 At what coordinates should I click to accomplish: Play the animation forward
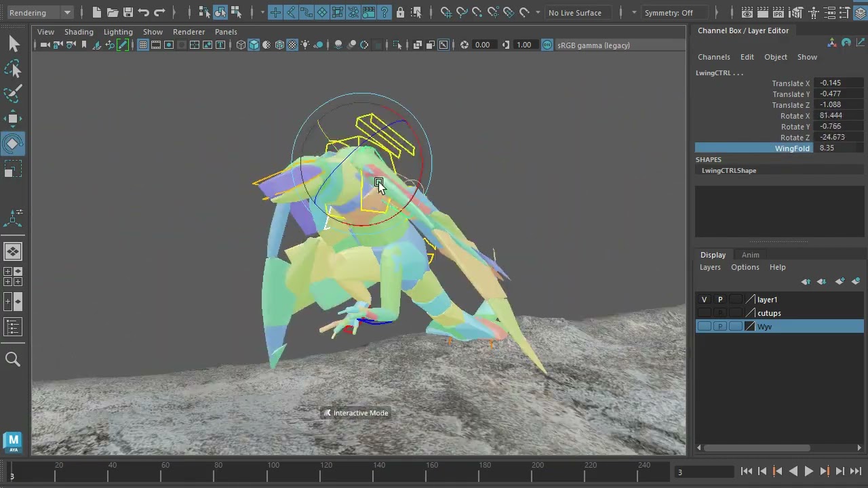[x=808, y=472]
